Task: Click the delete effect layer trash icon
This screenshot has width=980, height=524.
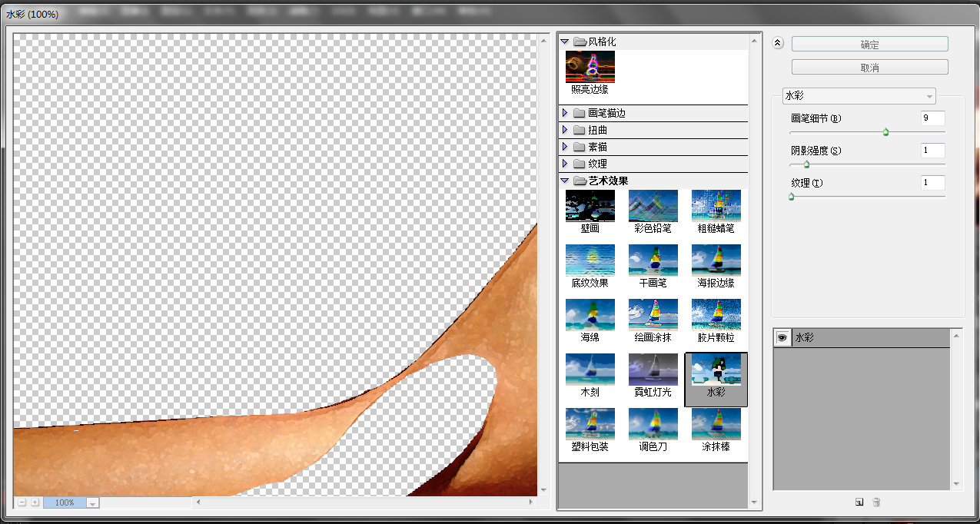Action: pos(876,502)
